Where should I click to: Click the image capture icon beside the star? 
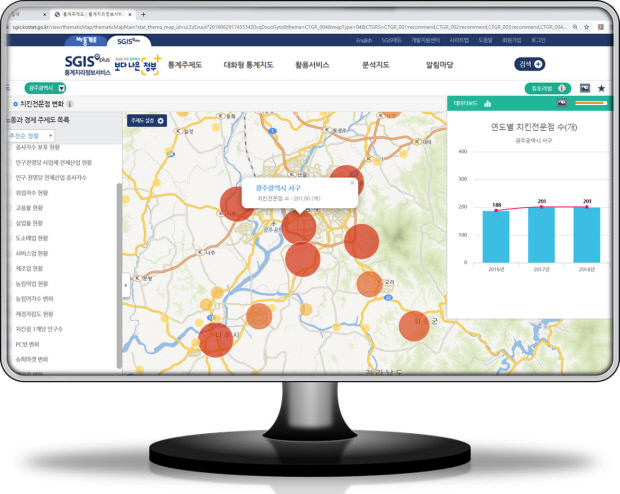pos(585,89)
